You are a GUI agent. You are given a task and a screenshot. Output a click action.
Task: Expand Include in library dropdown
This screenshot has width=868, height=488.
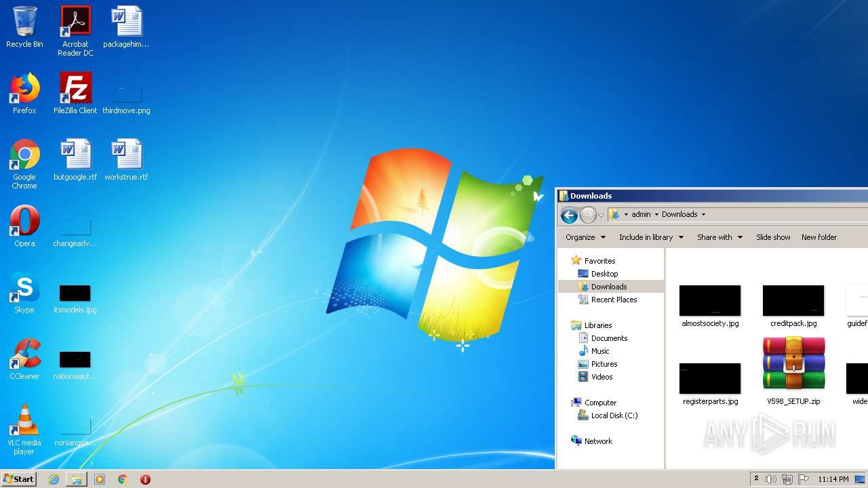[651, 237]
